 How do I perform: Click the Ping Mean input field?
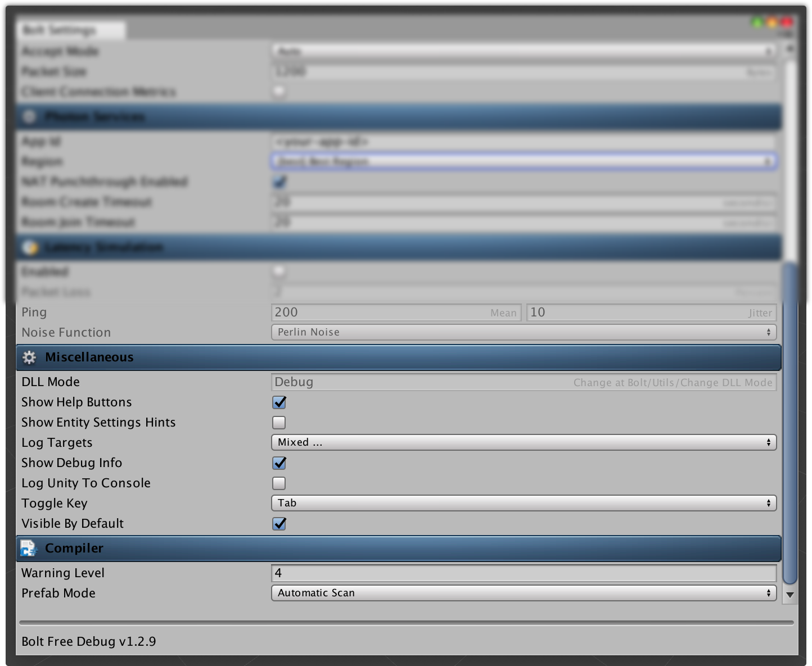point(396,312)
